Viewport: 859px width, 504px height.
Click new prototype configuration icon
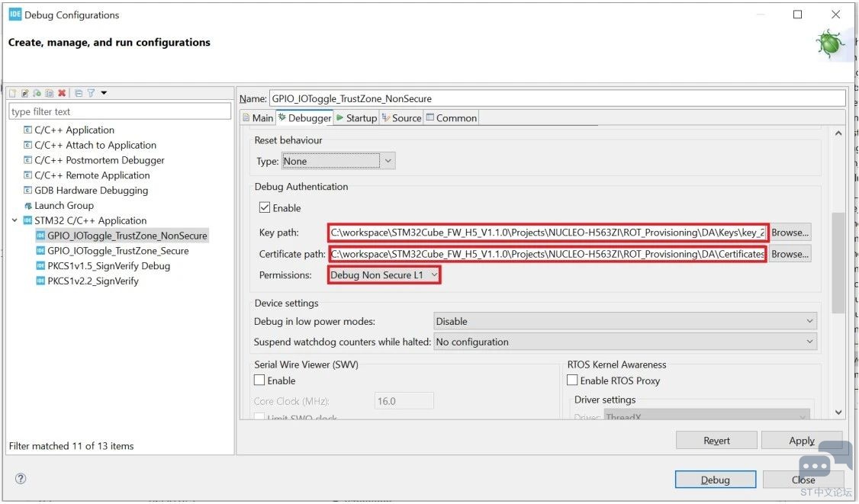[24, 93]
